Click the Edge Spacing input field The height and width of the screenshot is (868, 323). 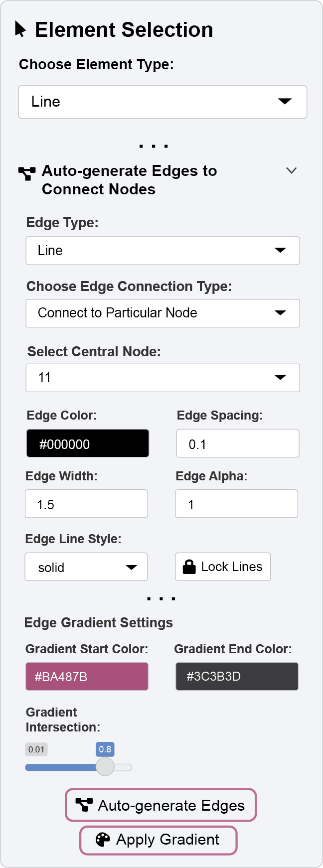238,443
